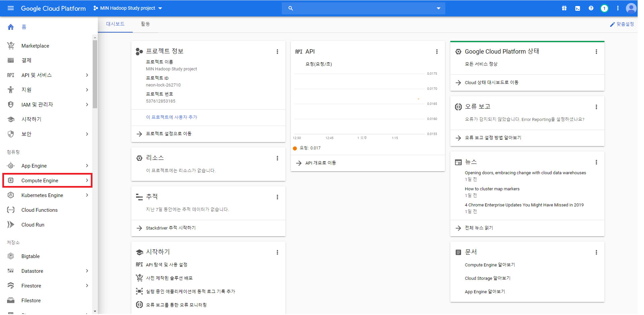
Task: Click the Bigtable icon
Action: point(11,256)
